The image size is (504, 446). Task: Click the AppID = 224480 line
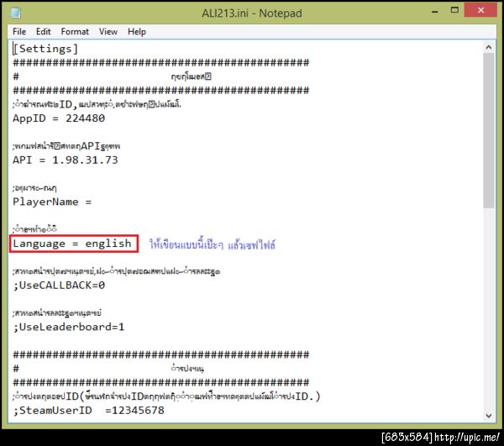[x=59, y=118]
